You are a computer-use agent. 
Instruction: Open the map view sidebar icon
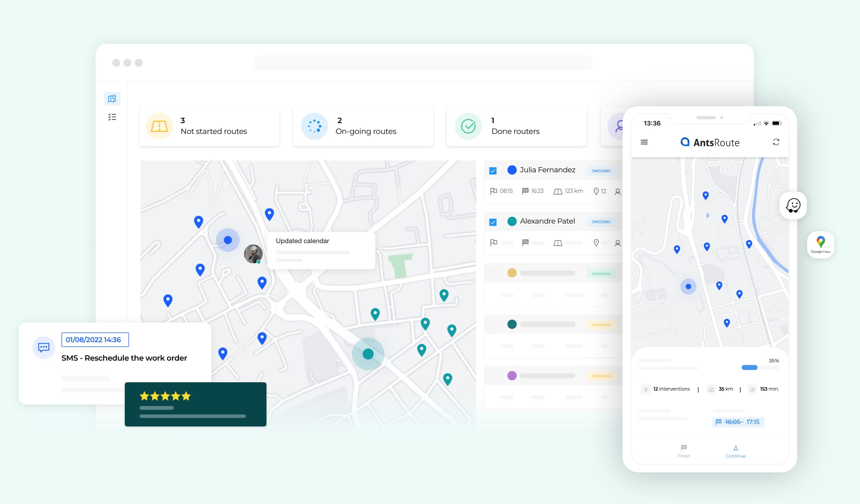coord(112,99)
